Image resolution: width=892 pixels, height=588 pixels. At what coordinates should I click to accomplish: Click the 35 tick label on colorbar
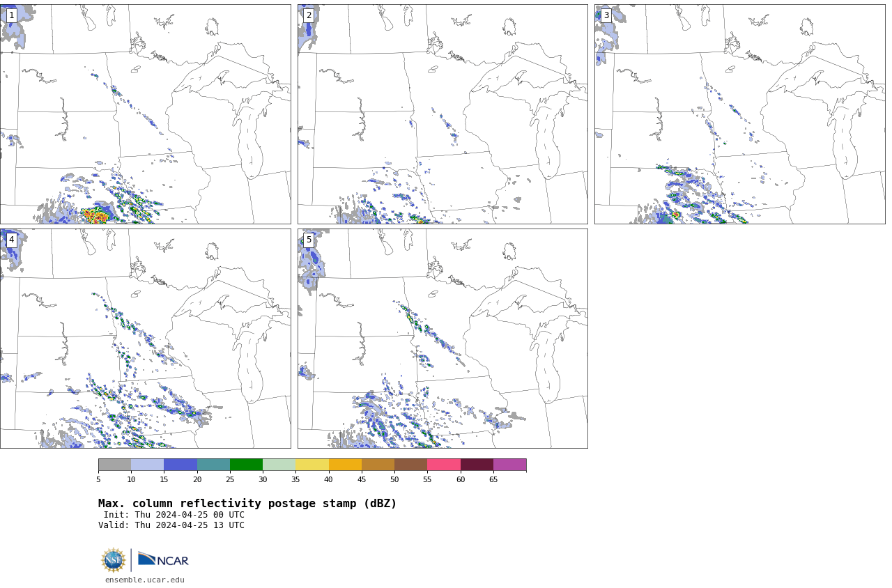point(295,479)
